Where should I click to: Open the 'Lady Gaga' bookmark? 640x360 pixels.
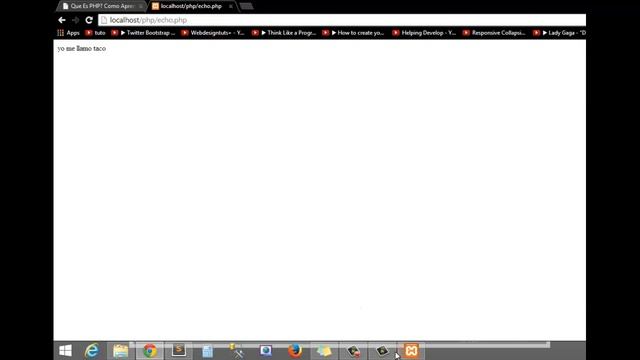(x=559, y=33)
